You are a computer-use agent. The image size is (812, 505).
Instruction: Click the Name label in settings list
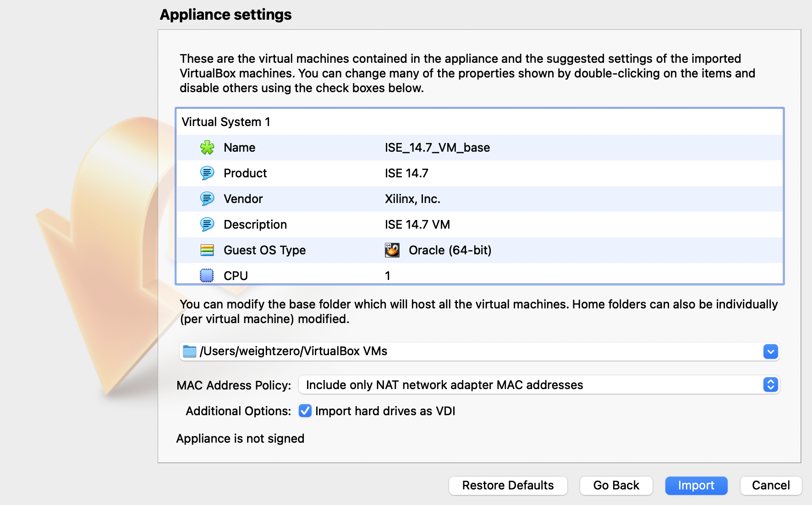coord(240,148)
